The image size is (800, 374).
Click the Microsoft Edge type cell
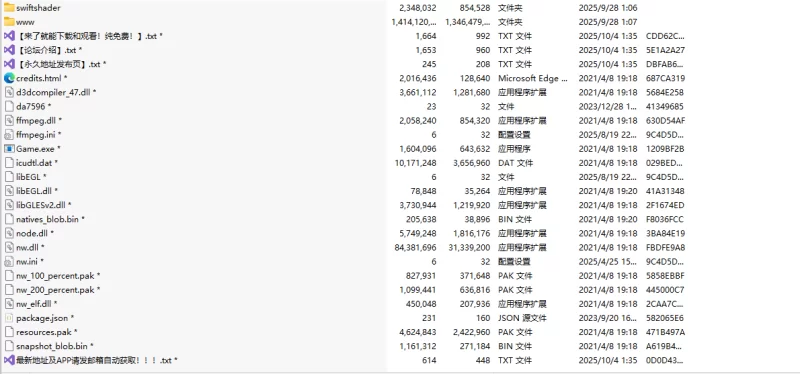point(533,78)
